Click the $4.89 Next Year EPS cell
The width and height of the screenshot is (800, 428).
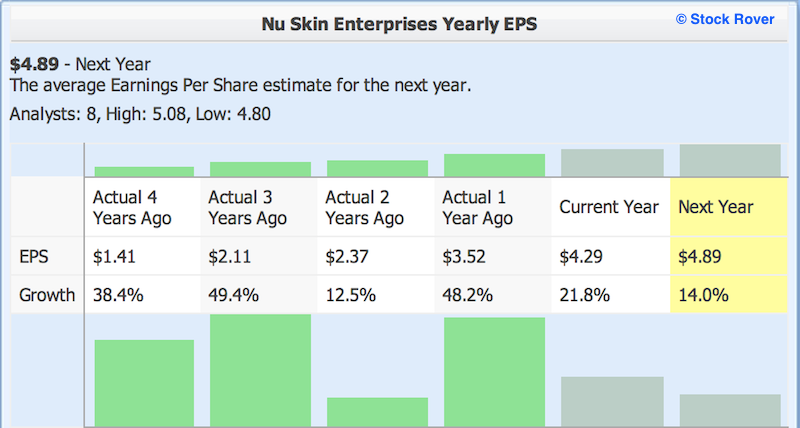729,256
